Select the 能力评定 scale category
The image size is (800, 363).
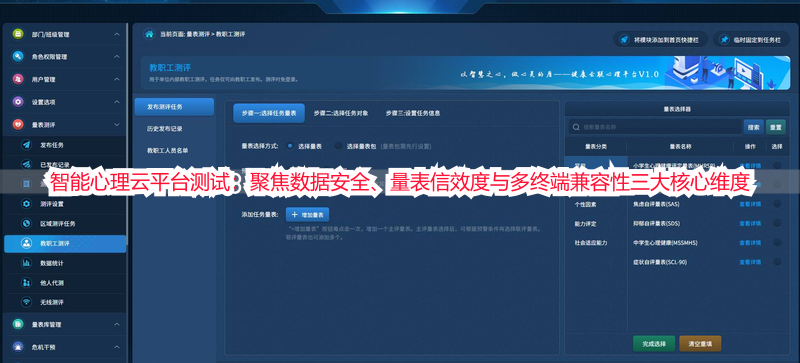click(585, 224)
